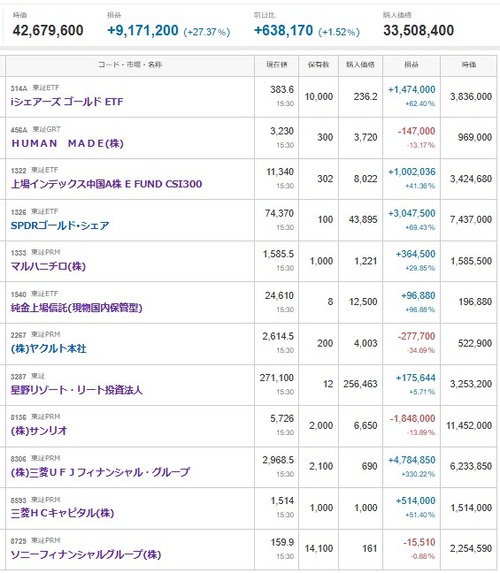
Task: Click loss value -1,848,000
Action: click(413, 419)
